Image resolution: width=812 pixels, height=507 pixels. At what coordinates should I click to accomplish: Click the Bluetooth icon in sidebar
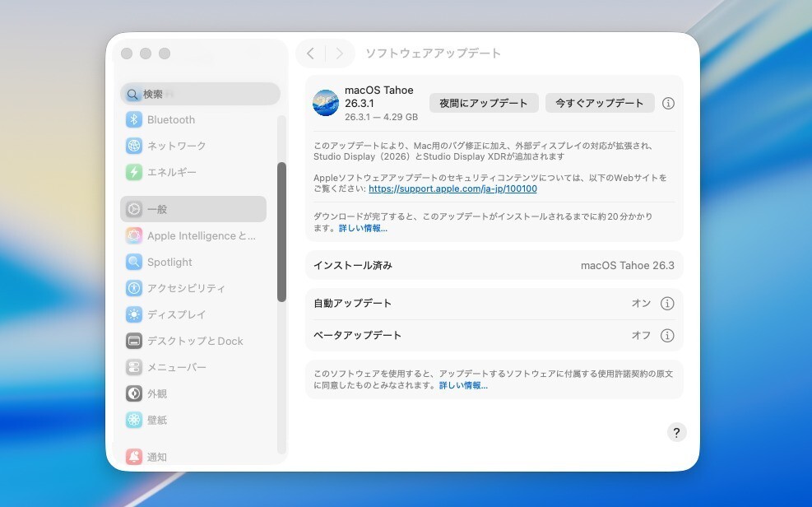pyautogui.click(x=134, y=120)
